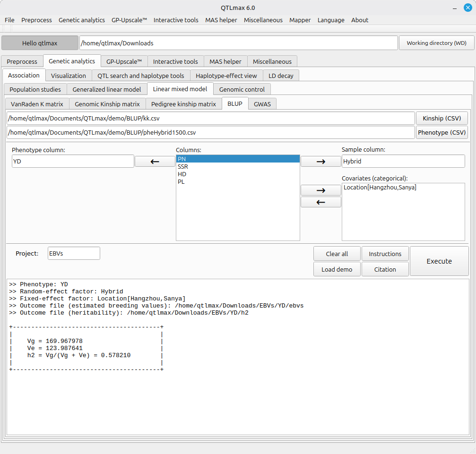Click the Working directory (WD) button
The width and height of the screenshot is (476, 454).
point(436,43)
